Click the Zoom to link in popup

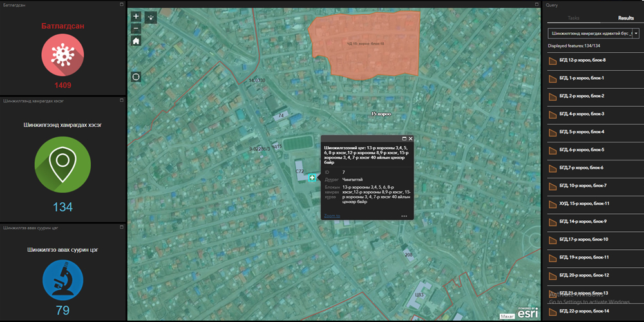(x=332, y=216)
